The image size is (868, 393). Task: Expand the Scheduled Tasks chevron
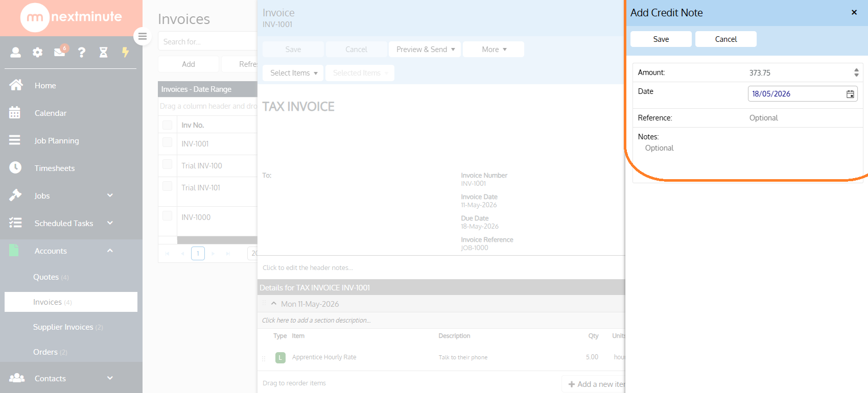point(110,223)
